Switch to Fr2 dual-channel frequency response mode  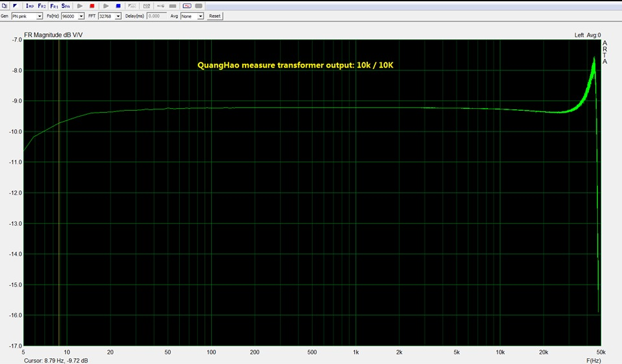[42, 6]
